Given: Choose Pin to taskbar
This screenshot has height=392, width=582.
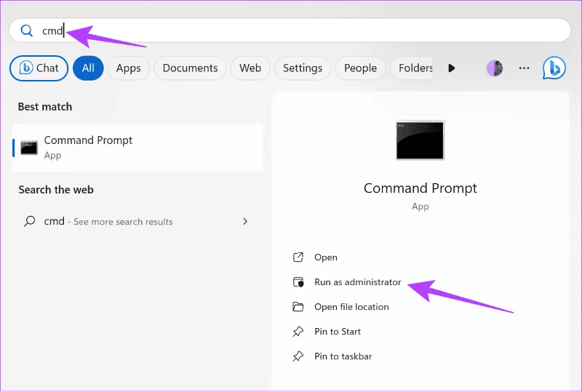Looking at the screenshot, I should (343, 356).
